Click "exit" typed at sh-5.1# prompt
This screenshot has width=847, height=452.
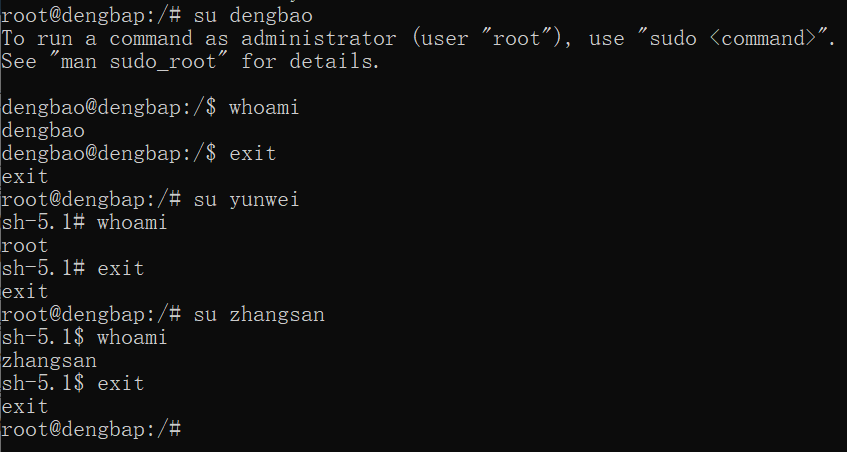pos(120,268)
